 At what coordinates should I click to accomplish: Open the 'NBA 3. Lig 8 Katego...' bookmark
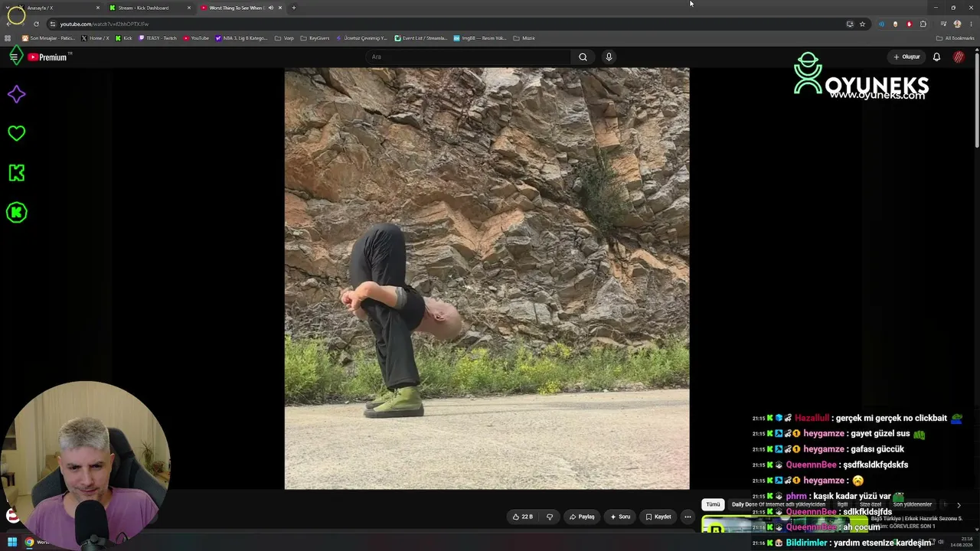click(x=242, y=38)
